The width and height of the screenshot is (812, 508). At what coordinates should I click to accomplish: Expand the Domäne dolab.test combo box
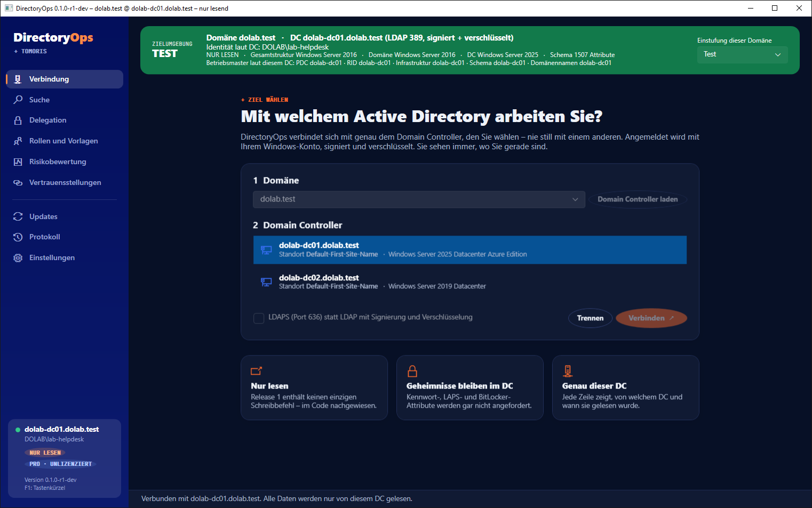point(419,199)
